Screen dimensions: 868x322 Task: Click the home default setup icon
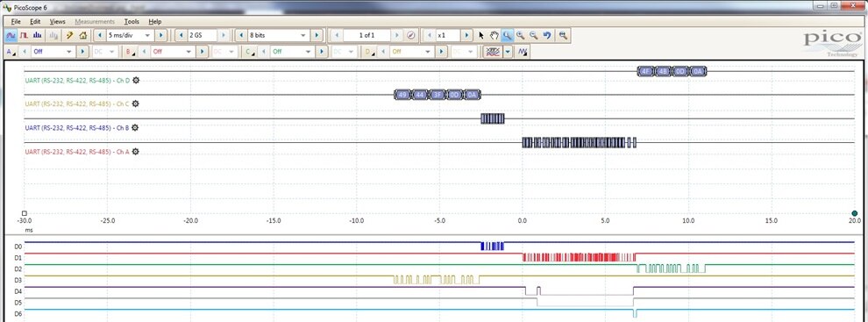click(x=83, y=35)
